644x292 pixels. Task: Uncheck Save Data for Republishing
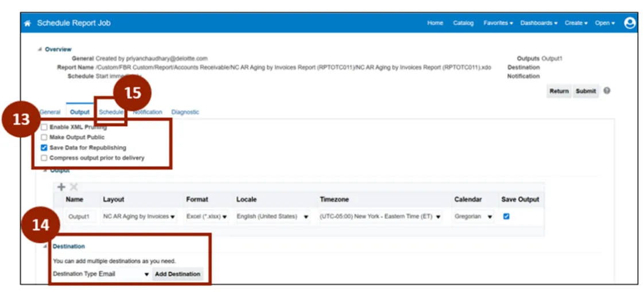tap(44, 148)
